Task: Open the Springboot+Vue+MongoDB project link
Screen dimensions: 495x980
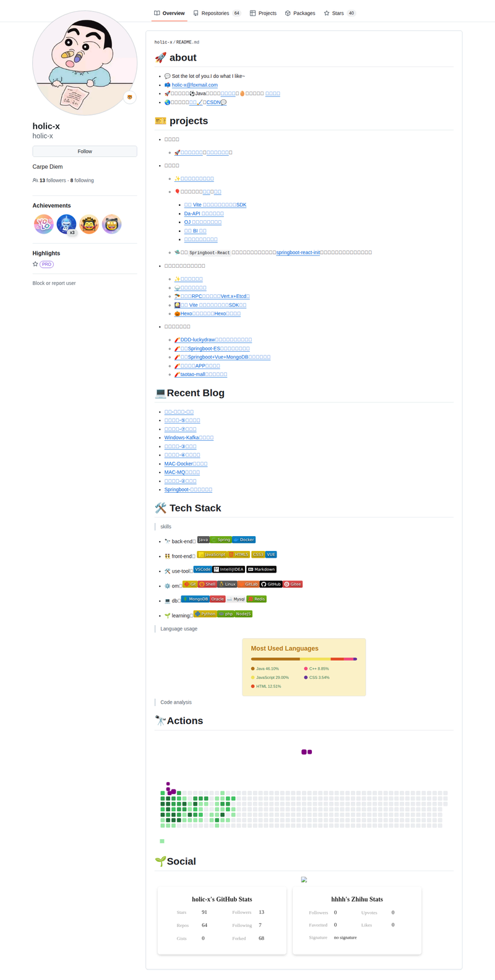Action: (x=222, y=357)
